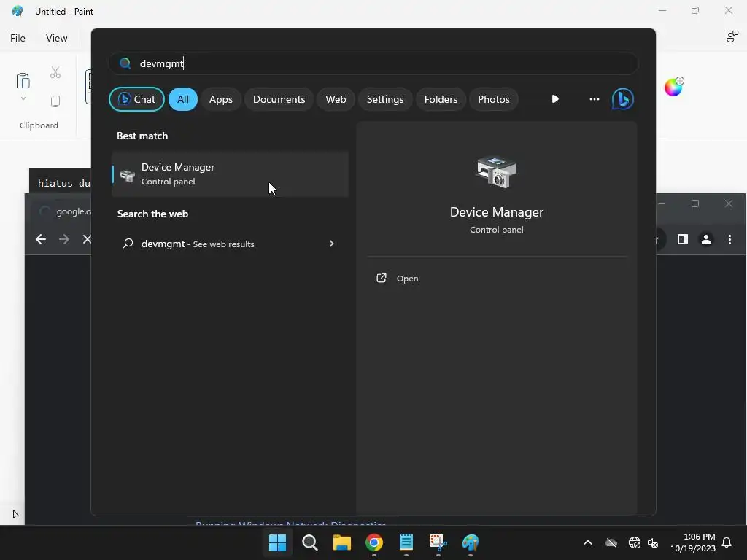Open the Edit colors wheel in Paint
The height and width of the screenshot is (560, 747).
click(673, 87)
